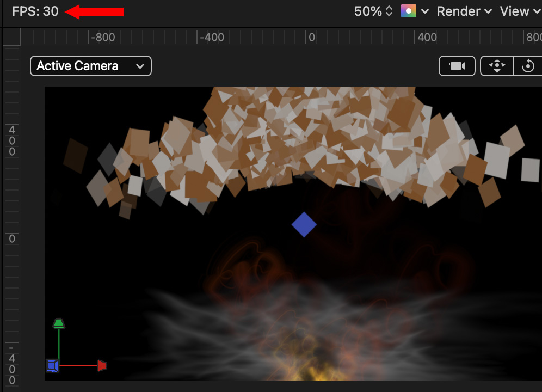The height and width of the screenshot is (392, 542).
Task: Select the Orbit 3D view tool
Action: click(527, 66)
